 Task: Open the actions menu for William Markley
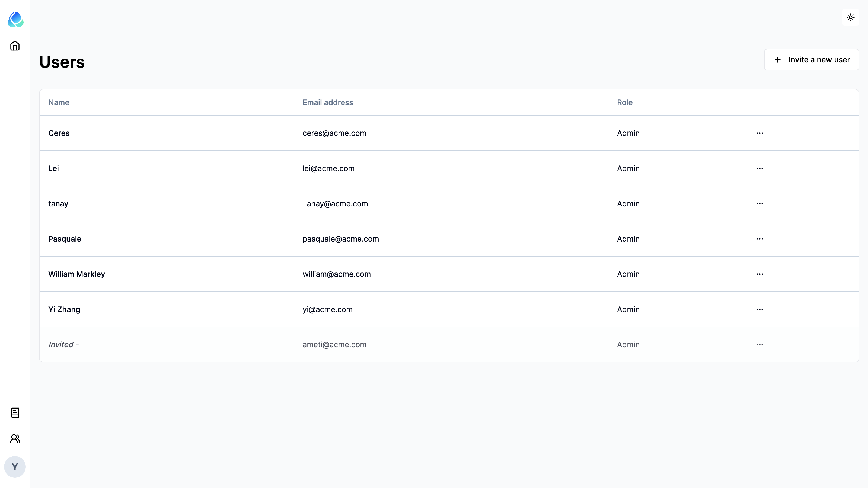(x=759, y=274)
